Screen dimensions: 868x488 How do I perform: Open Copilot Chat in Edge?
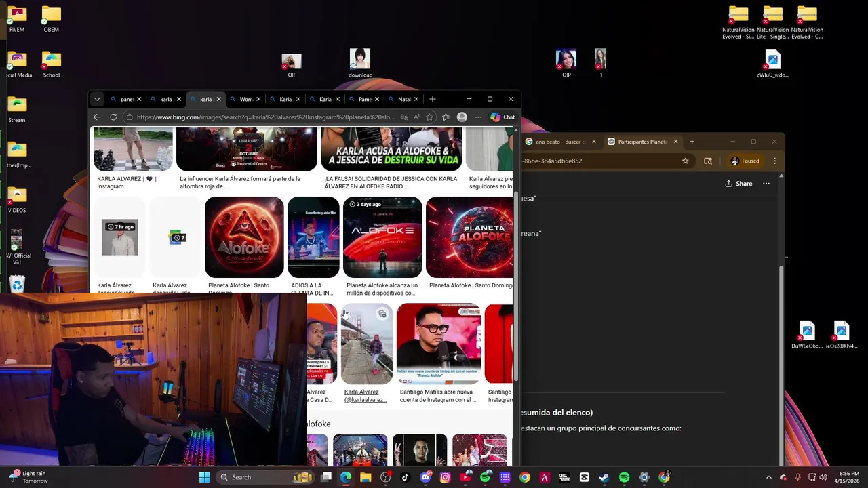502,117
